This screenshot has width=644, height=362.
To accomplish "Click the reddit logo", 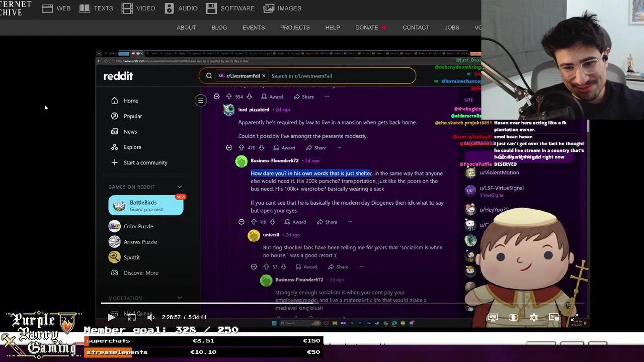I will pyautogui.click(x=118, y=76).
